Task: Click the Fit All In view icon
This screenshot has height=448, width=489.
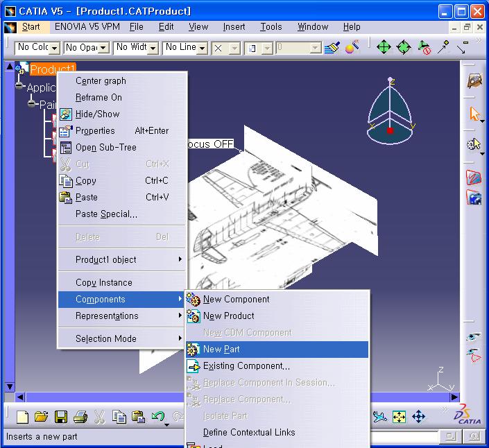Action: (x=400, y=417)
